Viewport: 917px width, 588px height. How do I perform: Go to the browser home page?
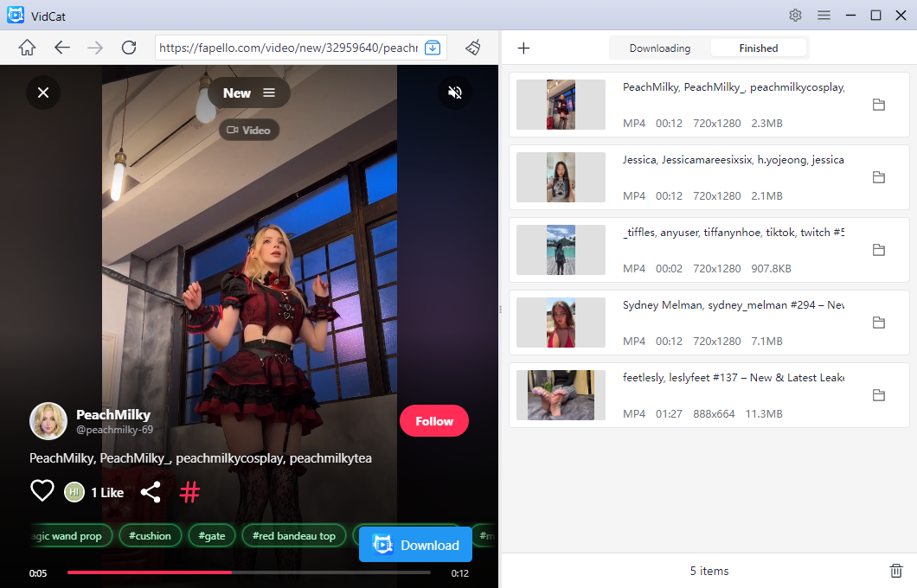click(x=27, y=48)
